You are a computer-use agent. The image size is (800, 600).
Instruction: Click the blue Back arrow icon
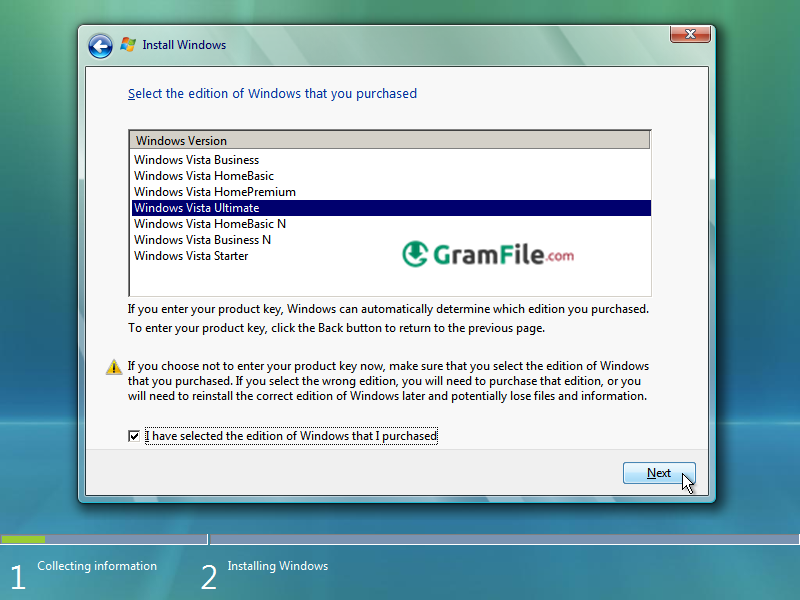[x=100, y=45]
